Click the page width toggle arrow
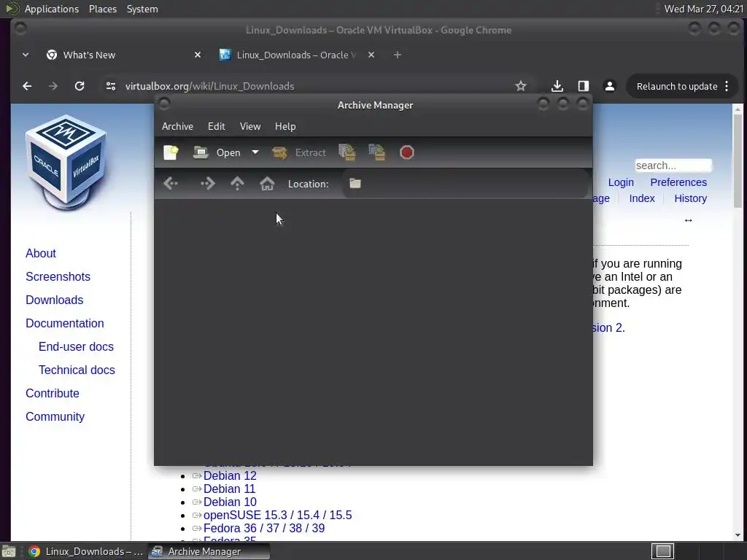The width and height of the screenshot is (747, 560). (689, 220)
